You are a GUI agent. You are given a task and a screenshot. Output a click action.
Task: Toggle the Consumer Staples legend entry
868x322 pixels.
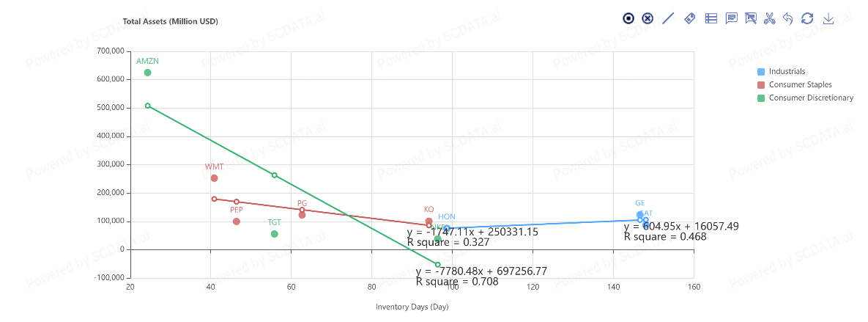tap(800, 84)
